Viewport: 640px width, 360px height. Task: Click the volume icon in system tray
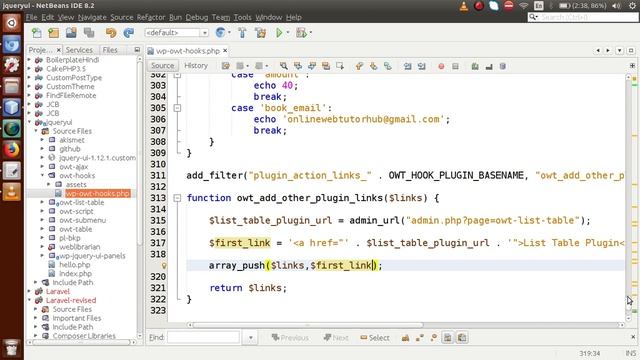click(617, 6)
